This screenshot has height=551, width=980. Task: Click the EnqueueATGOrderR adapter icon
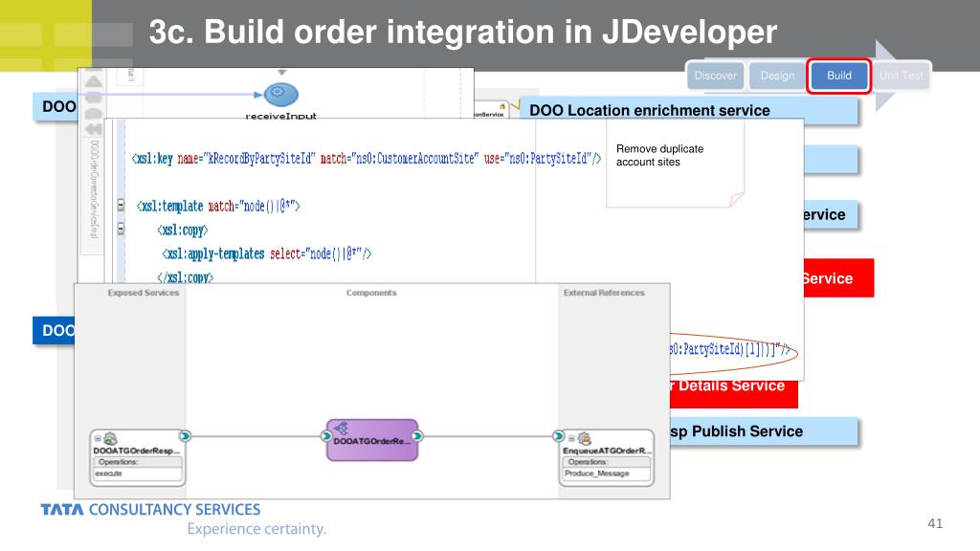(x=585, y=438)
